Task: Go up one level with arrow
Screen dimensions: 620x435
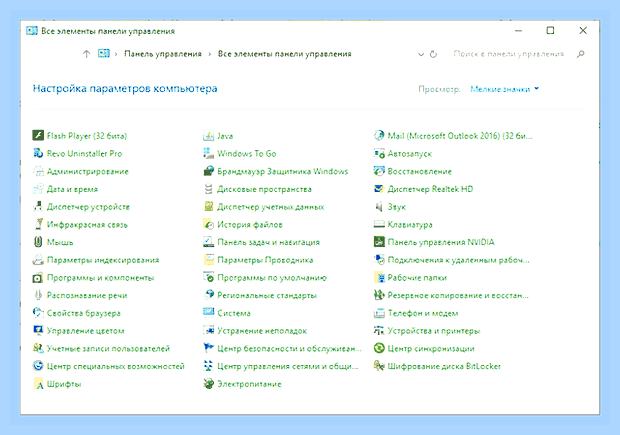Action: tap(86, 54)
